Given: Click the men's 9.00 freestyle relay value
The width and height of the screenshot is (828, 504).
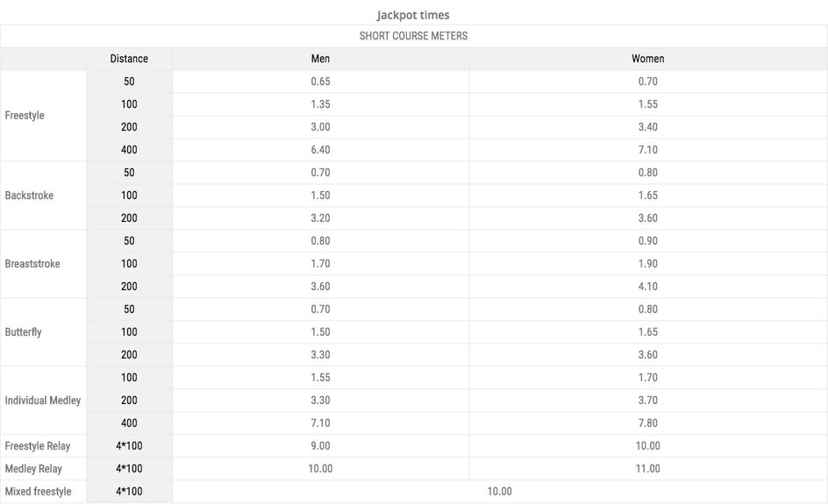Looking at the screenshot, I should pos(320,446).
